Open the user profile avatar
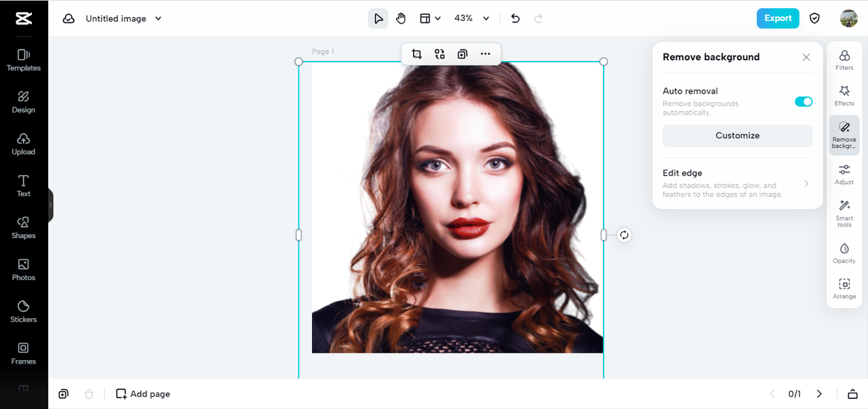This screenshot has width=868, height=409. (x=848, y=18)
